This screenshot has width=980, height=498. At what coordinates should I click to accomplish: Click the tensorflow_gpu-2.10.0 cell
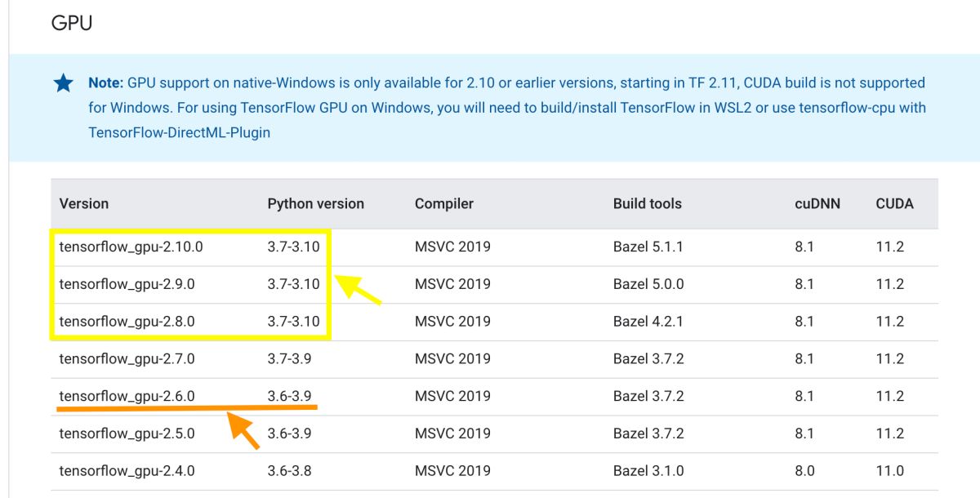131,247
